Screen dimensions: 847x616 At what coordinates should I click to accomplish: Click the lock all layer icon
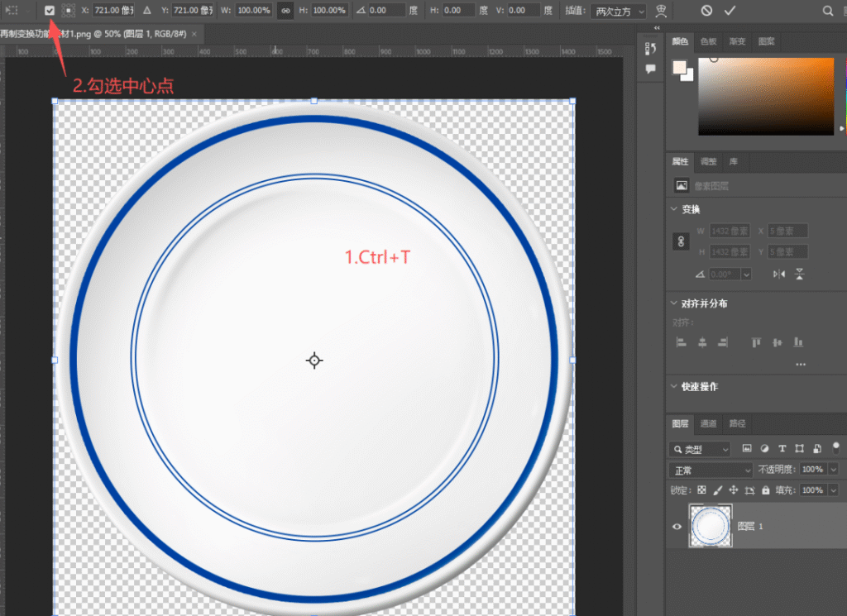765,490
